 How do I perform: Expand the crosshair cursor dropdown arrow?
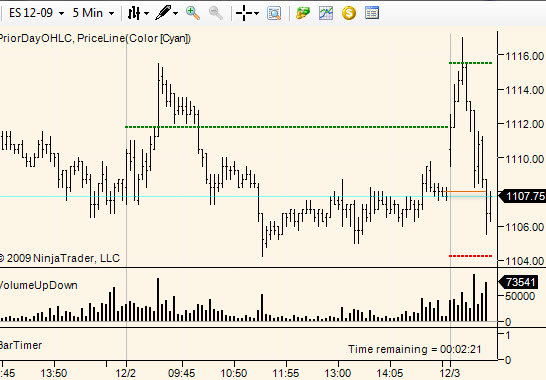tap(257, 14)
